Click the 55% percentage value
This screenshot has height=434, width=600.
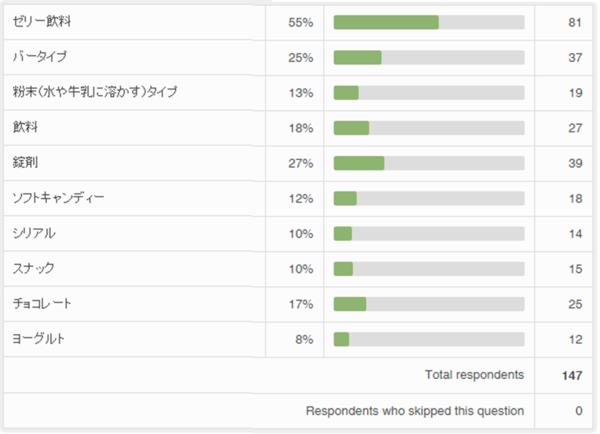(301, 22)
